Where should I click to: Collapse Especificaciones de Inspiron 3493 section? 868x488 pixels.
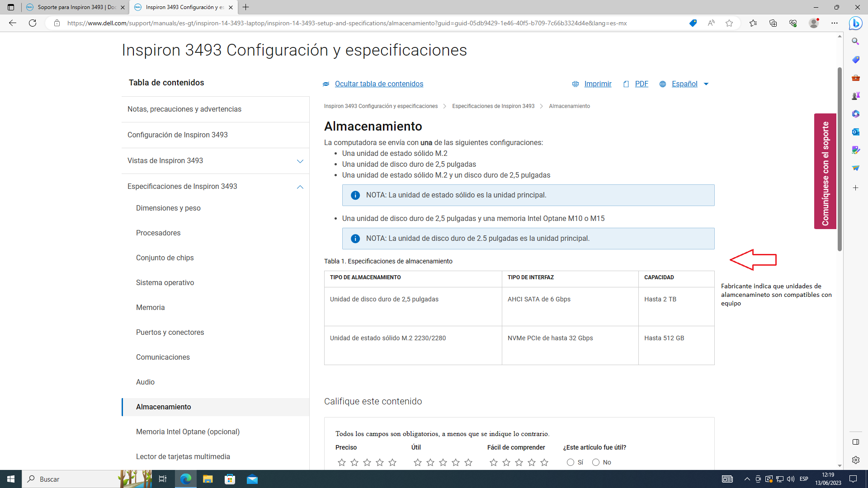[x=300, y=187]
